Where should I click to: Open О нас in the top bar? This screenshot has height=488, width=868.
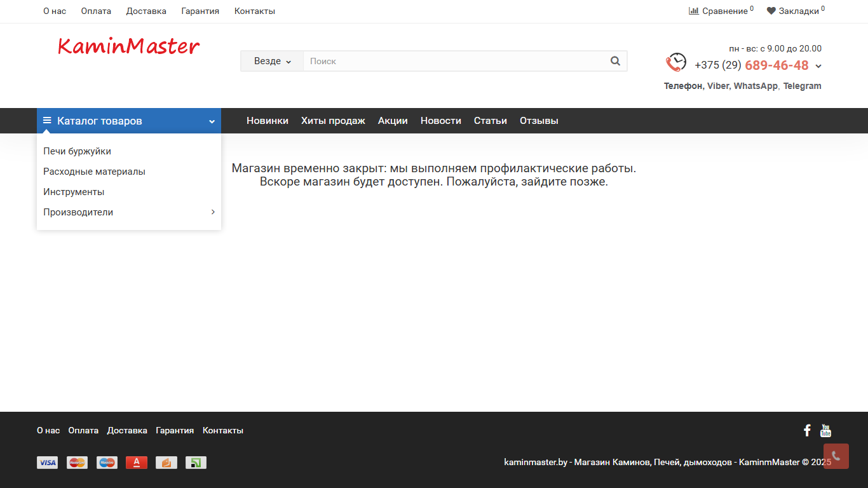(x=55, y=11)
